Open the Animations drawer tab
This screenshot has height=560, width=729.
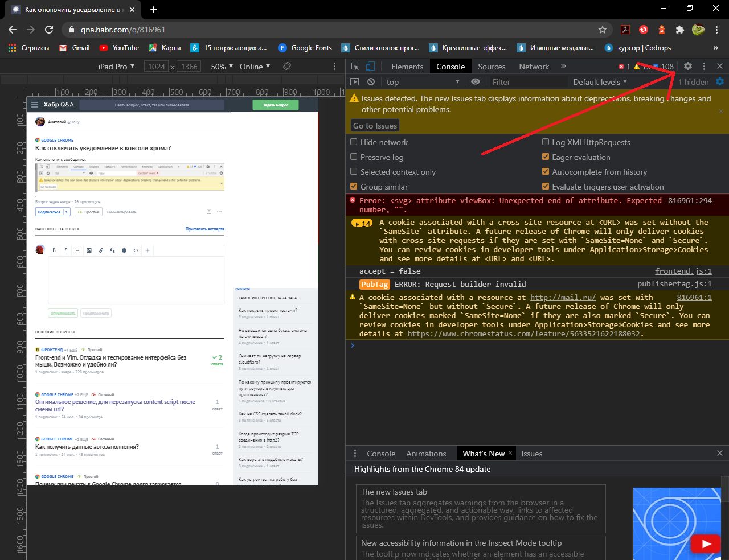pos(426,454)
